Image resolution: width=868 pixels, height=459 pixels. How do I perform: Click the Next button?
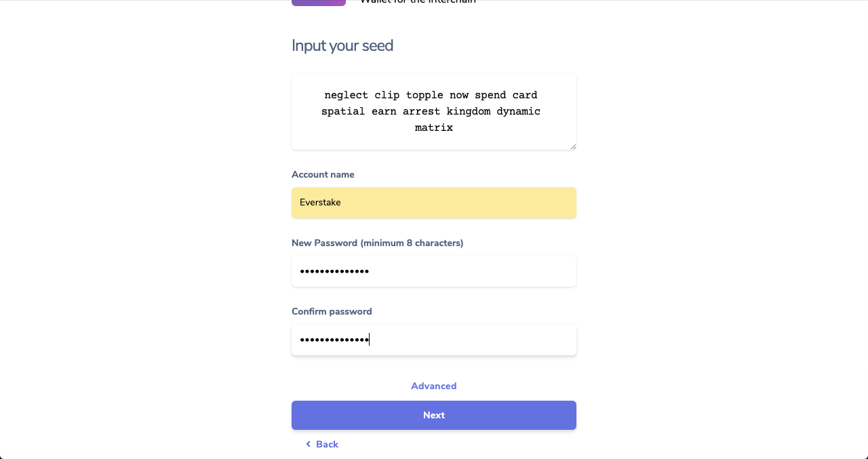pyautogui.click(x=434, y=415)
